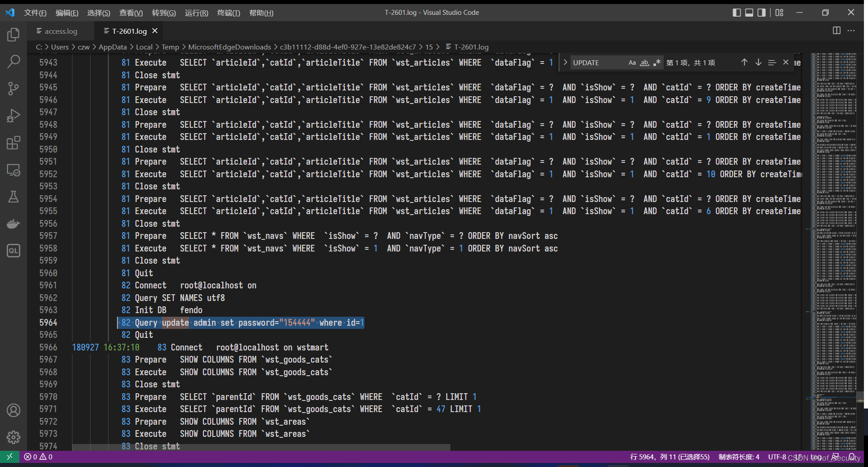Toggle primary side bar visibility
This screenshot has width=868, height=467.
(x=737, y=13)
